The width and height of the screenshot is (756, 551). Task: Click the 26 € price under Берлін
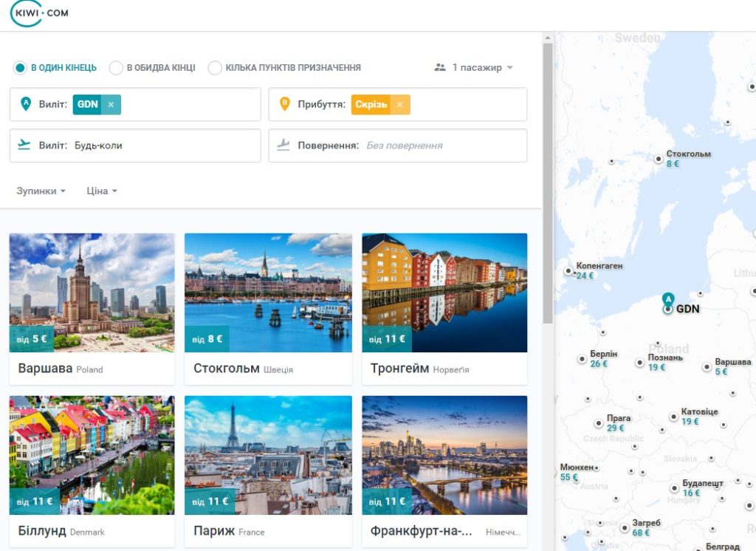[599, 364]
